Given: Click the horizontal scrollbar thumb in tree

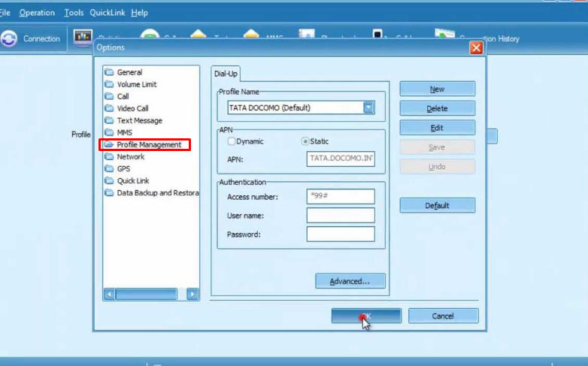Looking at the screenshot, I should pos(147,295).
